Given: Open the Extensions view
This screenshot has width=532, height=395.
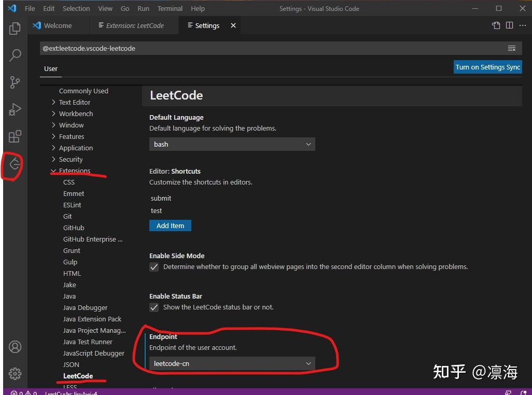Looking at the screenshot, I should pyautogui.click(x=15, y=136).
